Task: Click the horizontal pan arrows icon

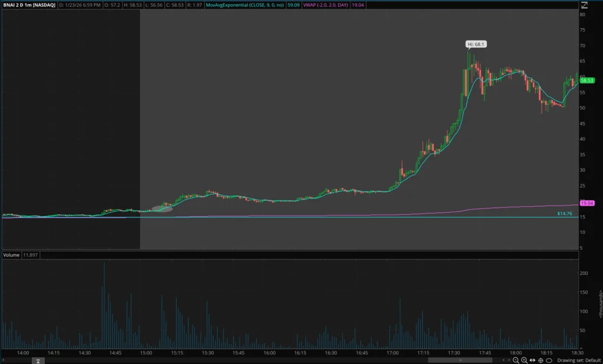Action: [532, 360]
